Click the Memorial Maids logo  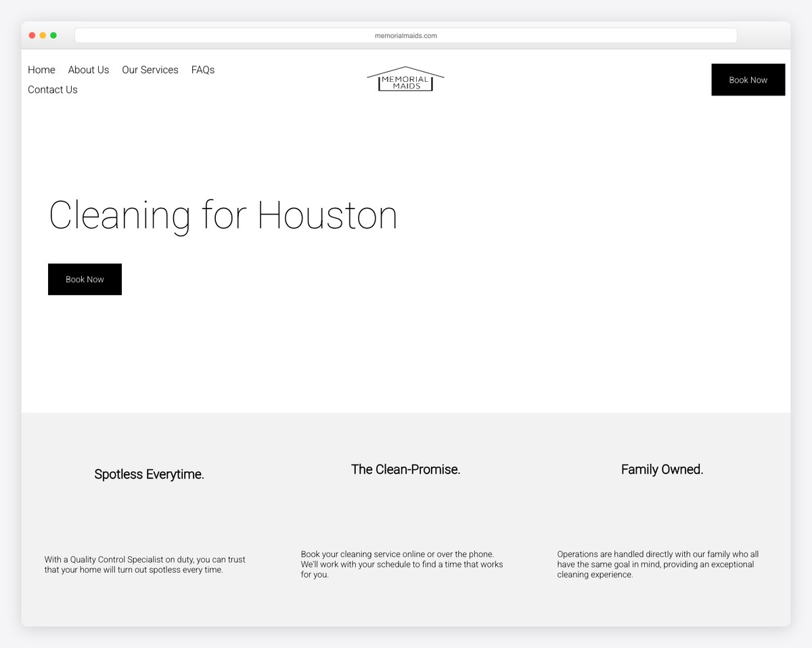tap(405, 79)
